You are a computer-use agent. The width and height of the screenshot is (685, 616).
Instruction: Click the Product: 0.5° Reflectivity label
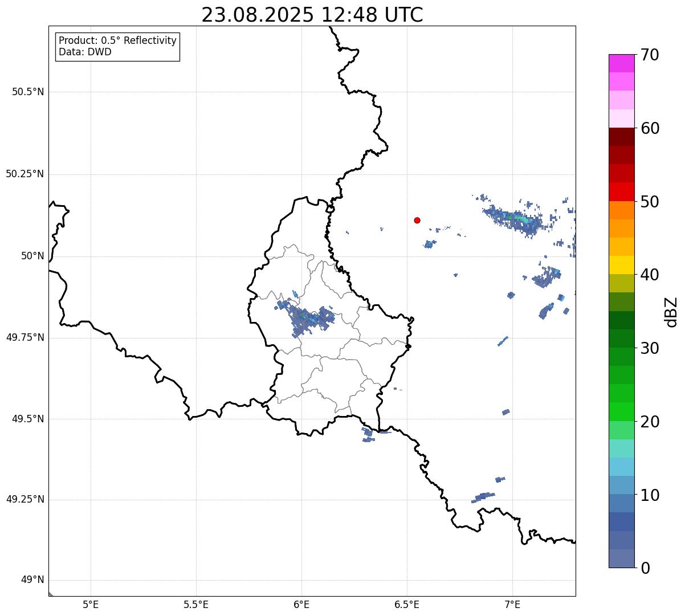point(117,40)
